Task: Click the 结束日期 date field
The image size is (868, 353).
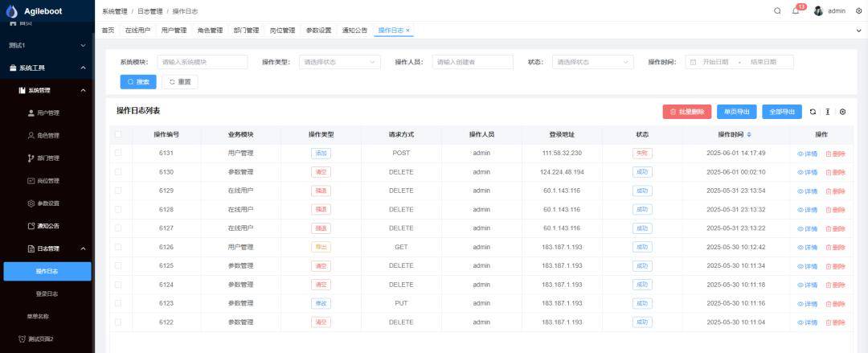Action: tap(764, 62)
